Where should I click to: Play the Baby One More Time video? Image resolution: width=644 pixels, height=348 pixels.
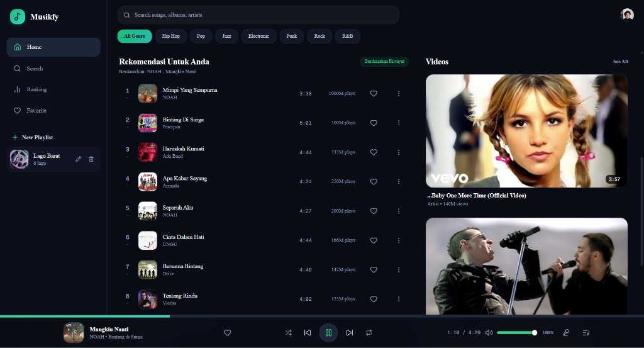pos(526,131)
